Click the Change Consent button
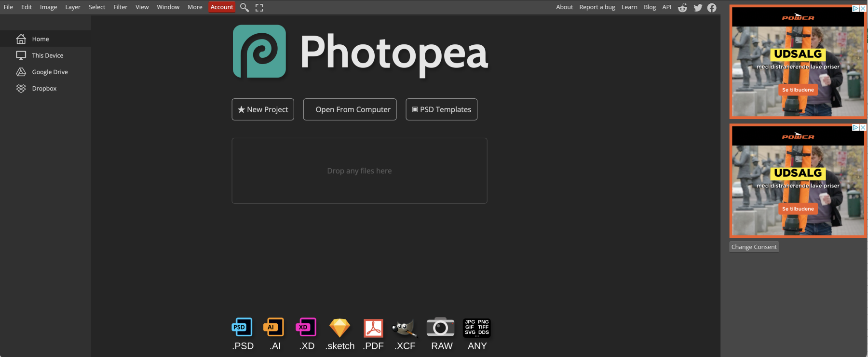 click(754, 247)
